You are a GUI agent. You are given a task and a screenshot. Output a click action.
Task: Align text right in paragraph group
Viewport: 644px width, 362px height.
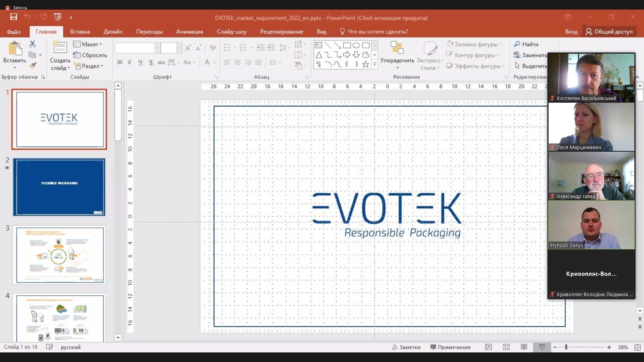(248, 62)
